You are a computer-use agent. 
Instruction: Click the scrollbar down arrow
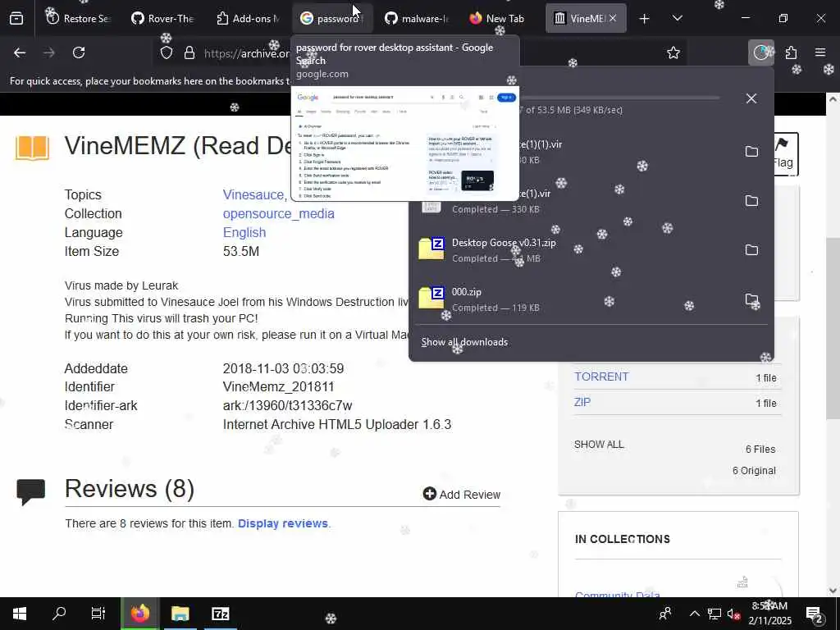point(833,591)
